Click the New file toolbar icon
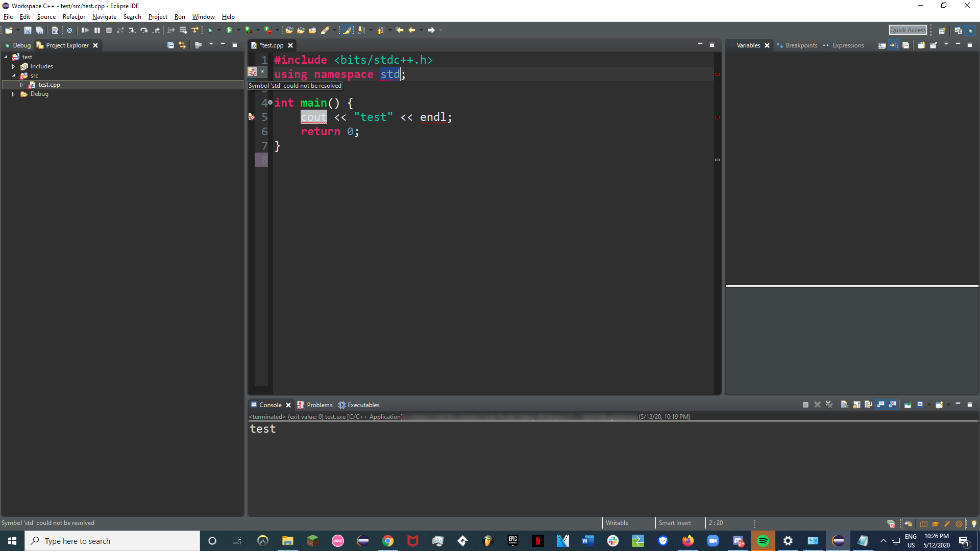 click(8, 30)
